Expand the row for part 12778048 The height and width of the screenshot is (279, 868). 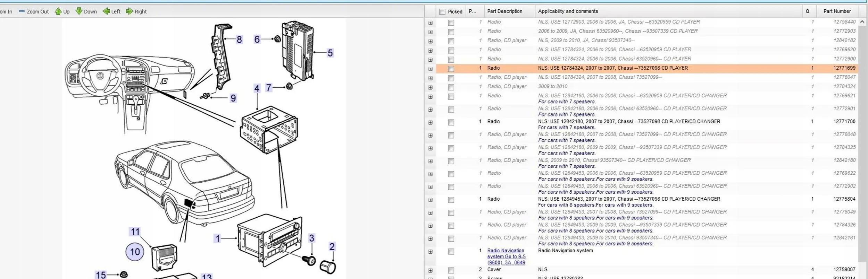click(431, 136)
